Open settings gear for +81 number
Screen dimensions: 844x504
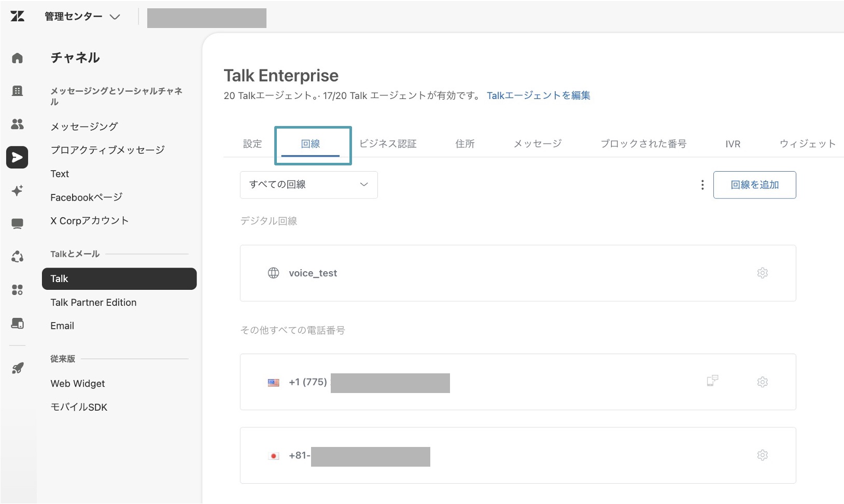[x=762, y=455]
